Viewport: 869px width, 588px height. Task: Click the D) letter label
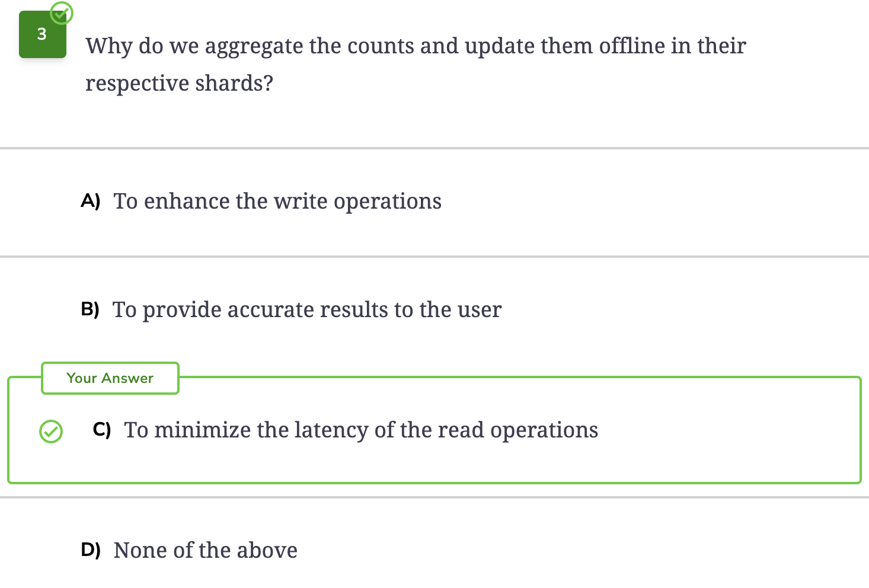tap(91, 550)
